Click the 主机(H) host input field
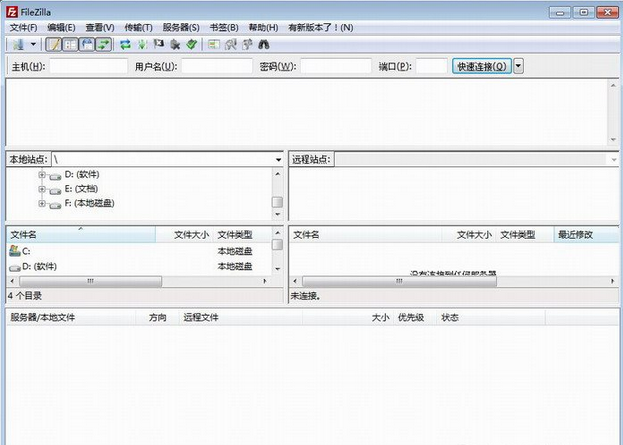 pyautogui.click(x=89, y=66)
